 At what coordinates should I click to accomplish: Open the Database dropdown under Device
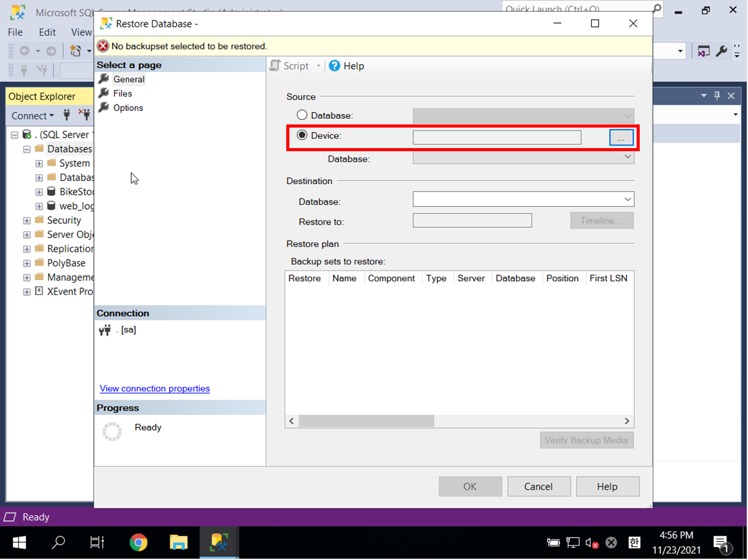point(627,157)
